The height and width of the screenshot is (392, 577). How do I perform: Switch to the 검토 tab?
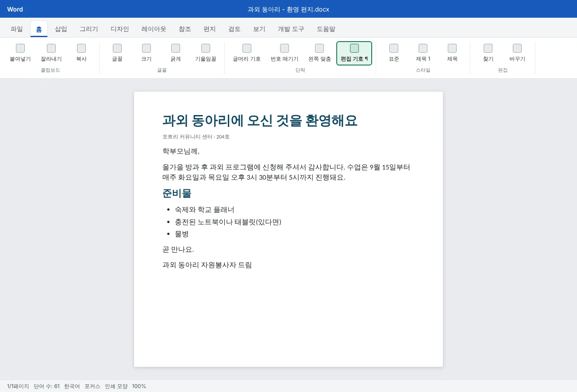(235, 29)
